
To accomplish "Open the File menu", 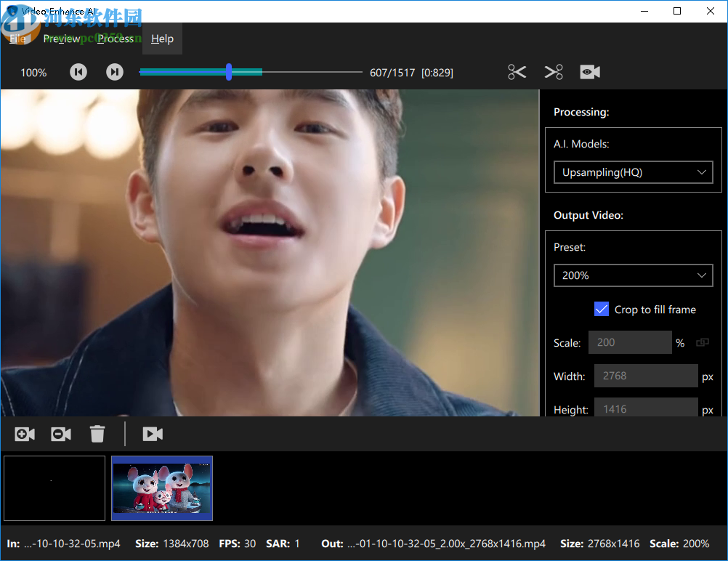I will pos(18,39).
